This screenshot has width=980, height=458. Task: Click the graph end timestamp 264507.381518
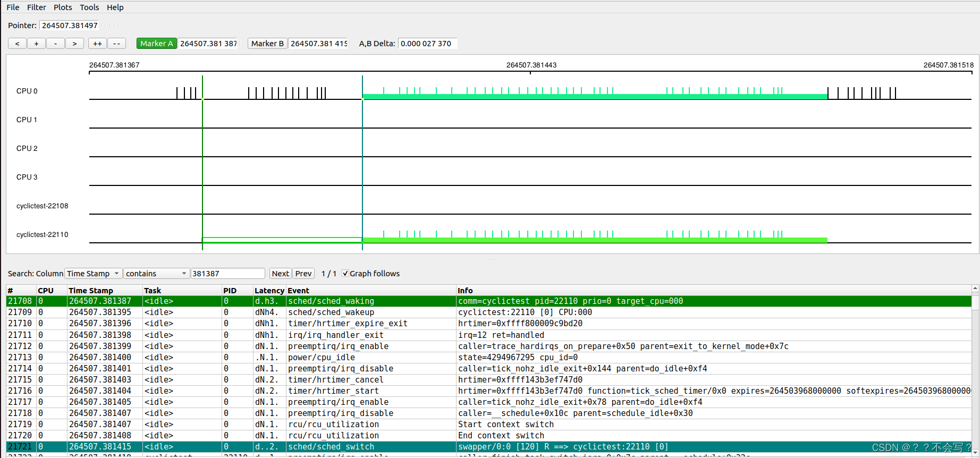click(949, 65)
